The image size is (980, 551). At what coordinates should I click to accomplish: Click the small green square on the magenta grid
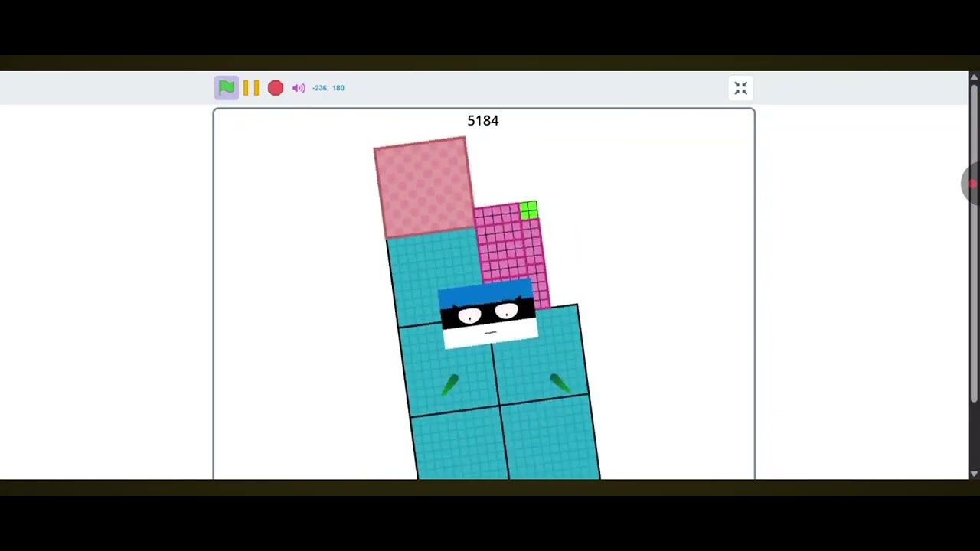(x=528, y=210)
